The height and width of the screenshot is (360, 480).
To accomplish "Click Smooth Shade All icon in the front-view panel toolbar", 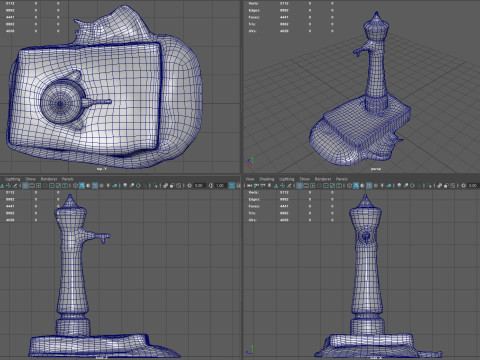I will [x=356, y=185].
